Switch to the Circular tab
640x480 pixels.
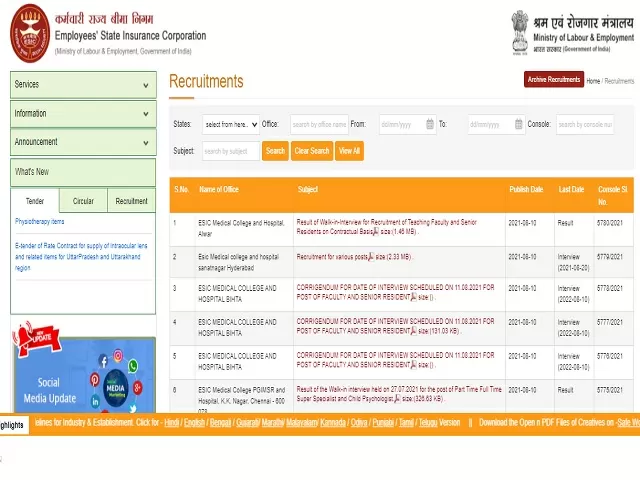coord(83,201)
